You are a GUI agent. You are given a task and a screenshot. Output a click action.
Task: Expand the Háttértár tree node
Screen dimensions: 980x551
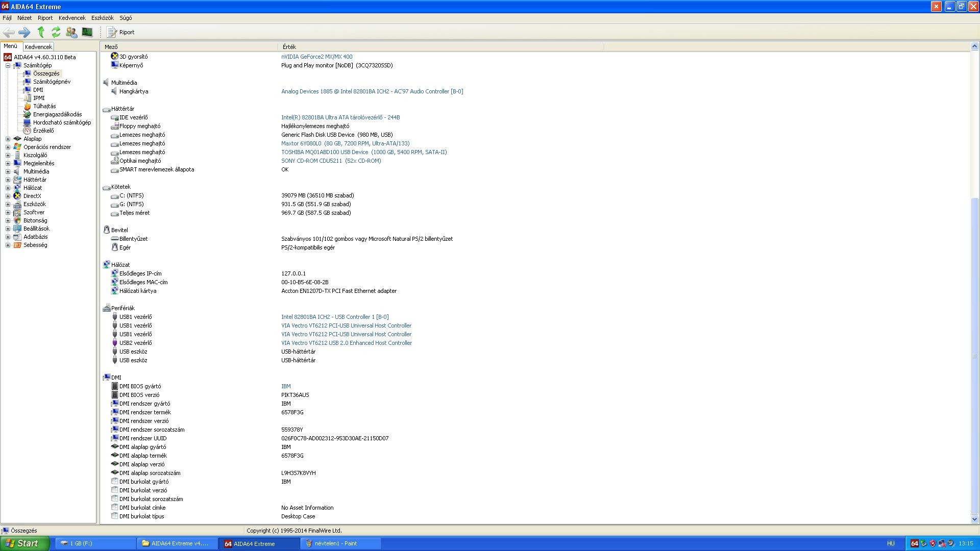click(8, 180)
